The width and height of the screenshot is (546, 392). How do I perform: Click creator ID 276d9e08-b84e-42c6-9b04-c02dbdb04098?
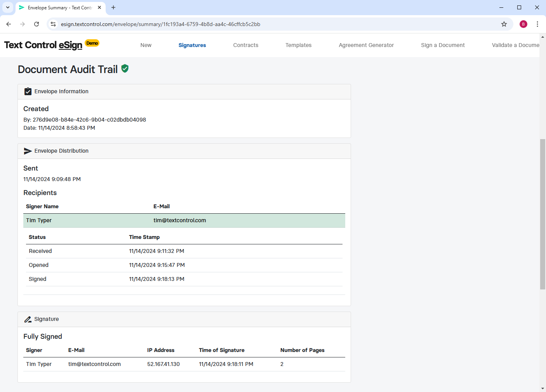[x=89, y=120]
